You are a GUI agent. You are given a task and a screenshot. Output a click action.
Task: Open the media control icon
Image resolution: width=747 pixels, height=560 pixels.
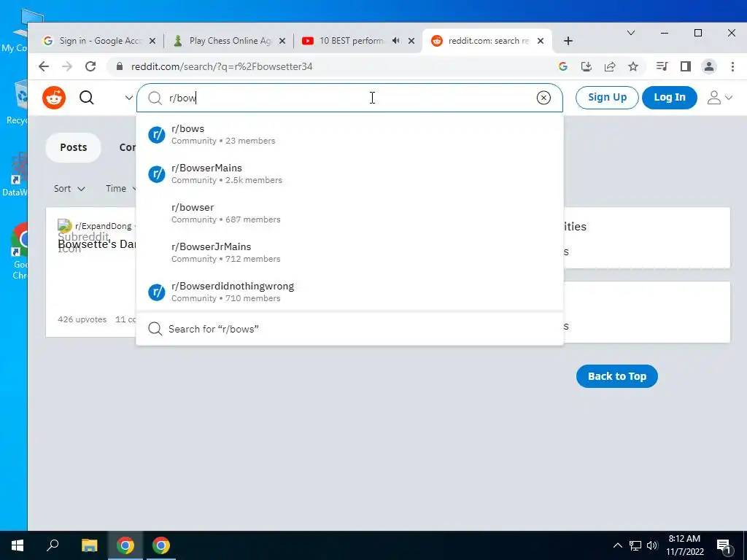[x=662, y=66]
